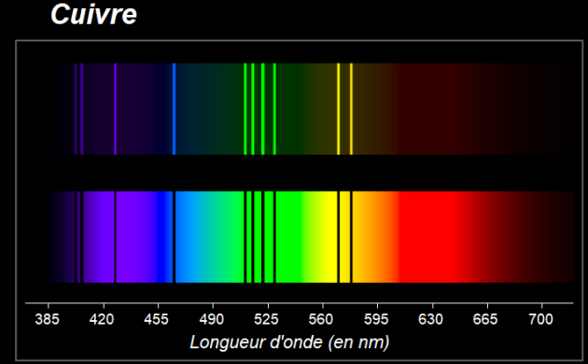Click the axis label '455'
The height and width of the screenshot is (364, 588).
(x=157, y=319)
